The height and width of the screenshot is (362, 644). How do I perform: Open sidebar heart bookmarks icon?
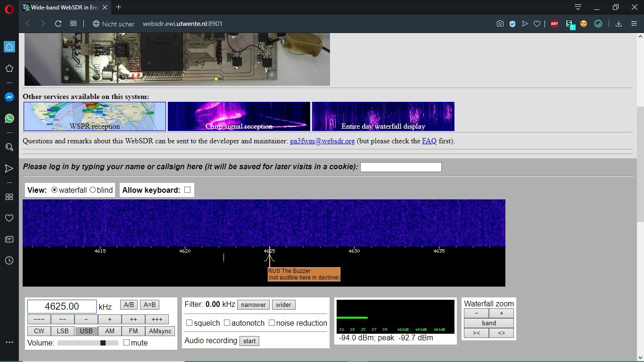coord(9,218)
